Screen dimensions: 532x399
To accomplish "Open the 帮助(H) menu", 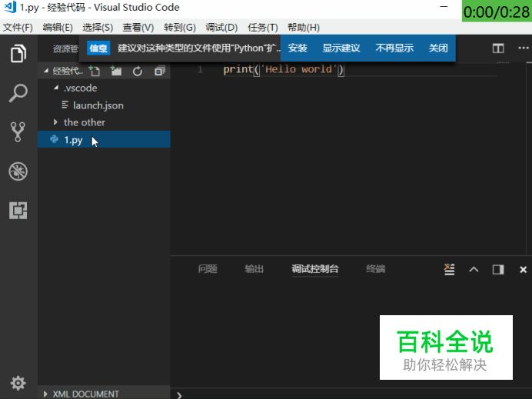I will pyautogui.click(x=304, y=28).
